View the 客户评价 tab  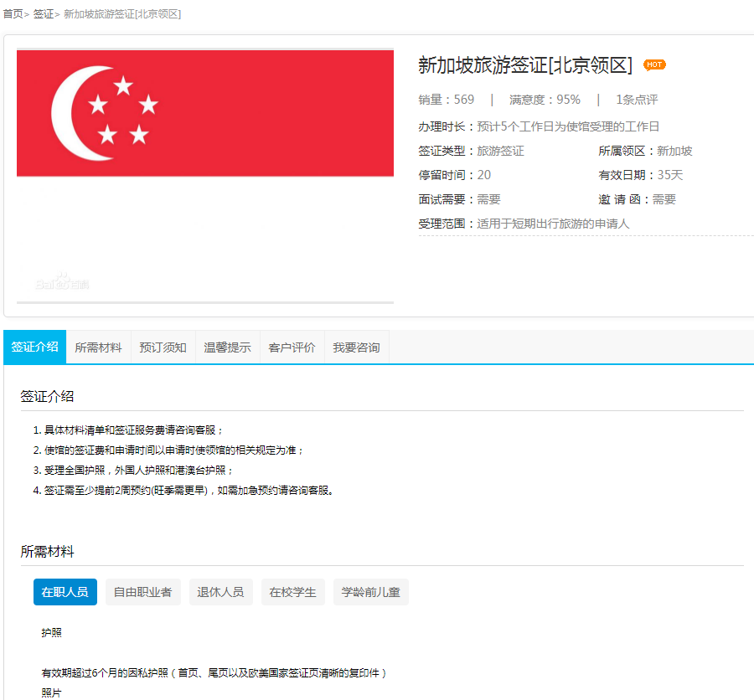(292, 347)
